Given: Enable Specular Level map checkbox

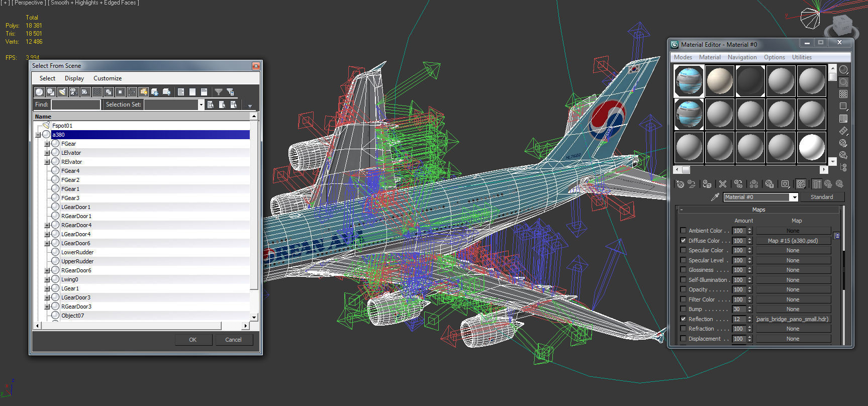Looking at the screenshot, I should coord(683,260).
